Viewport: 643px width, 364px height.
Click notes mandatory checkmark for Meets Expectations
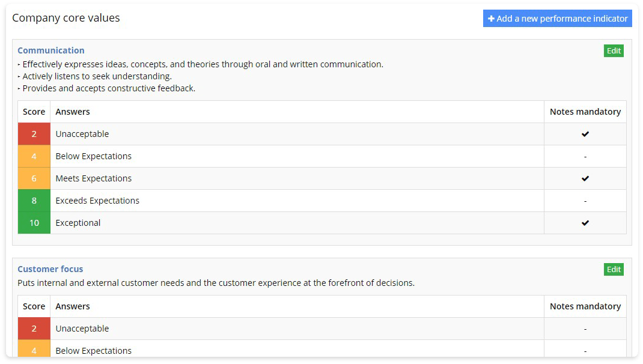(585, 178)
